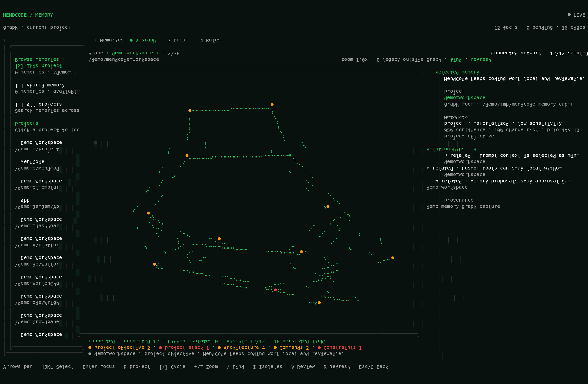Click the Browse memories heading
Viewport: 588px width, 384px height.
pyautogui.click(x=37, y=59)
